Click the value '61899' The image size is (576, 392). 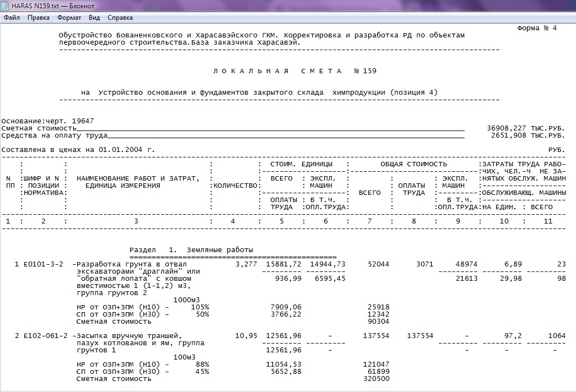click(378, 372)
